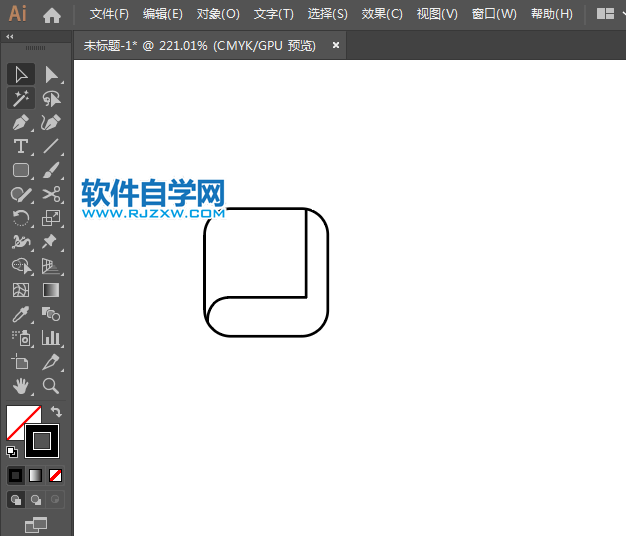626x536 pixels.
Task: Click the Stroke color swatch
Action: [x=42, y=441]
